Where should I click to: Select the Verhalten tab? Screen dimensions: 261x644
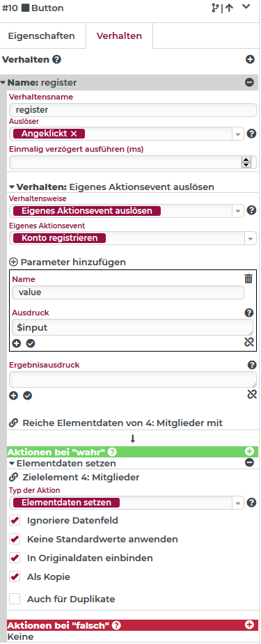[x=119, y=36]
